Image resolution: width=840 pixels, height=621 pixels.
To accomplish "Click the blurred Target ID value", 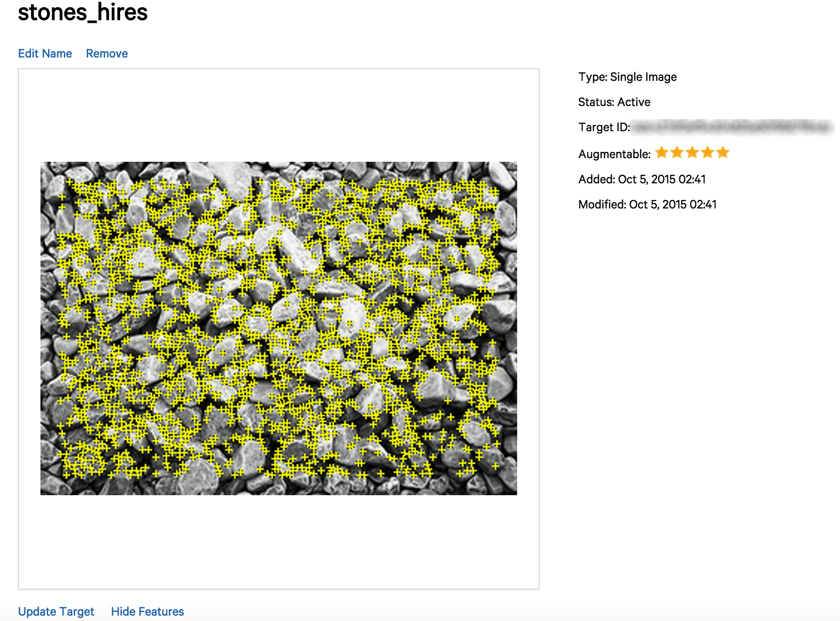I will point(732,127).
